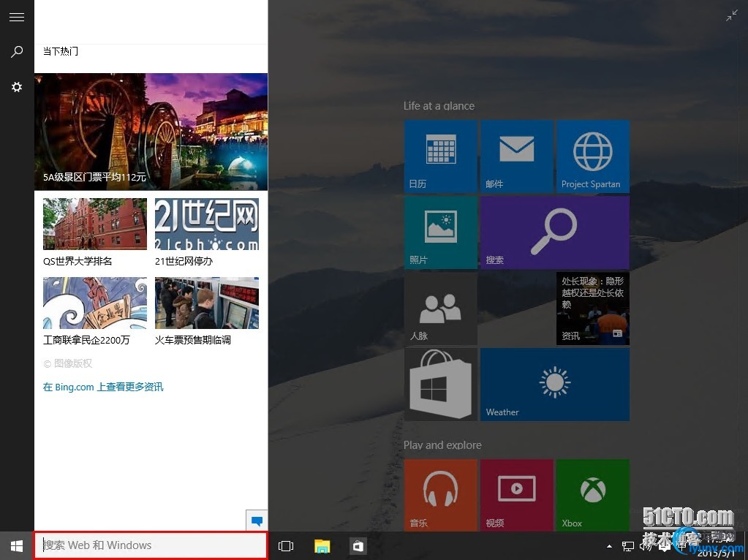This screenshot has width=748, height=560.
Task: Open the gear settings icon in the sidebar
Action: click(x=17, y=87)
